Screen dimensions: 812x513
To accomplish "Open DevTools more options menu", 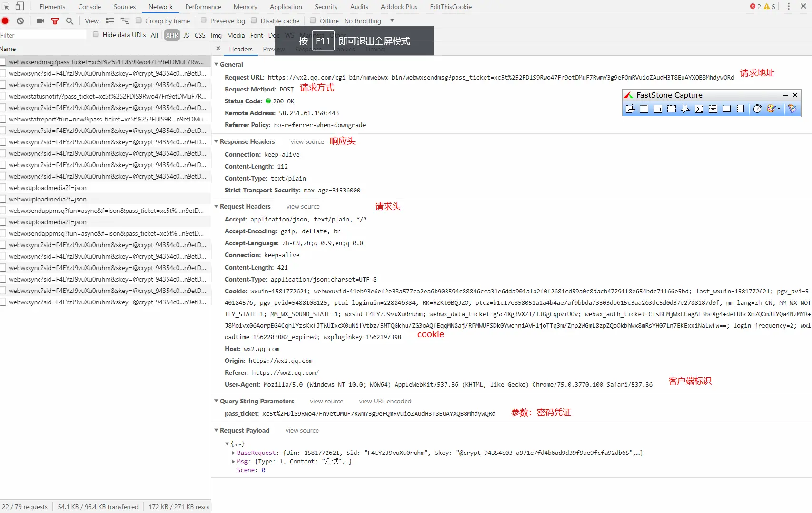I will (x=789, y=7).
